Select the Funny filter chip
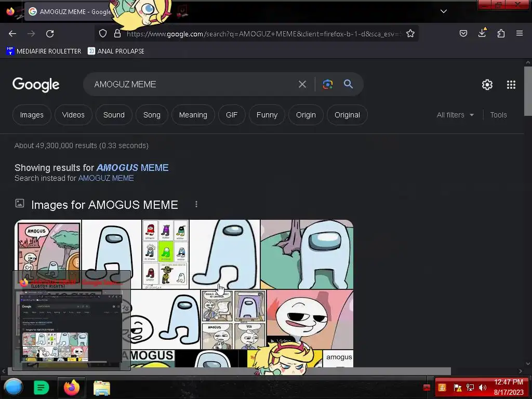532x399 pixels. point(267,115)
